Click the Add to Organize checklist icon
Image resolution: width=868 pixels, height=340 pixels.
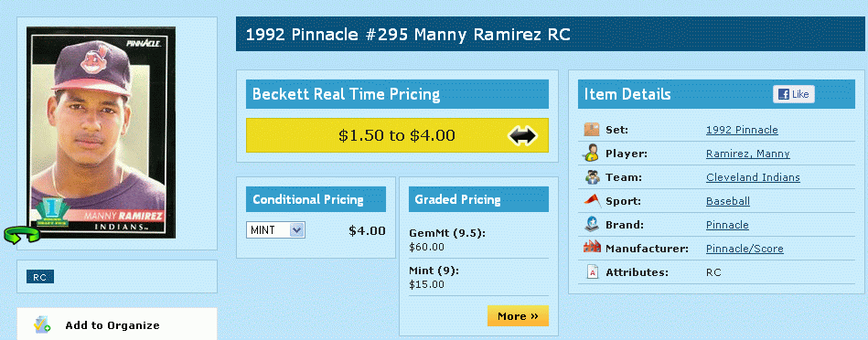42,325
